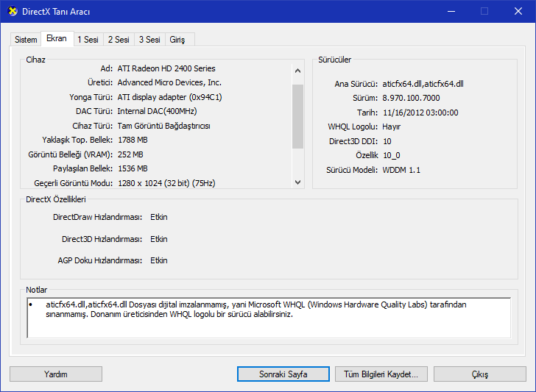
Task: Click the date 11/16/2012 03:00:00
Action: click(420, 113)
